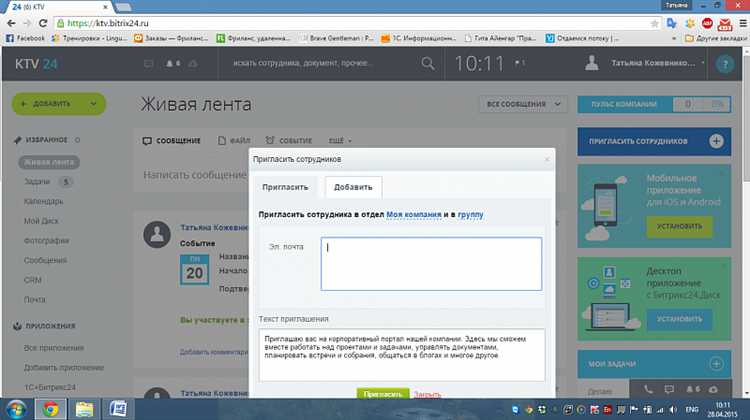Switch to Пригласить tab in dialog
The height and width of the screenshot is (420, 750).
click(285, 187)
